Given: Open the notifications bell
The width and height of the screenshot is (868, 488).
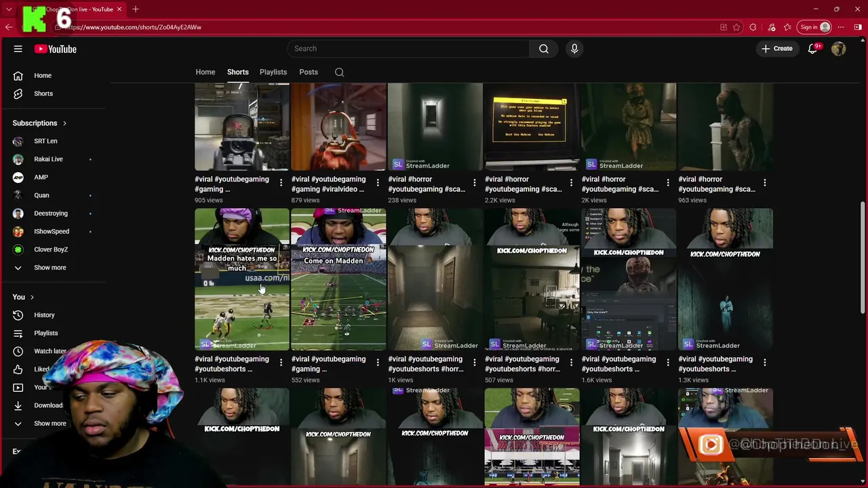Looking at the screenshot, I should pos(812,49).
